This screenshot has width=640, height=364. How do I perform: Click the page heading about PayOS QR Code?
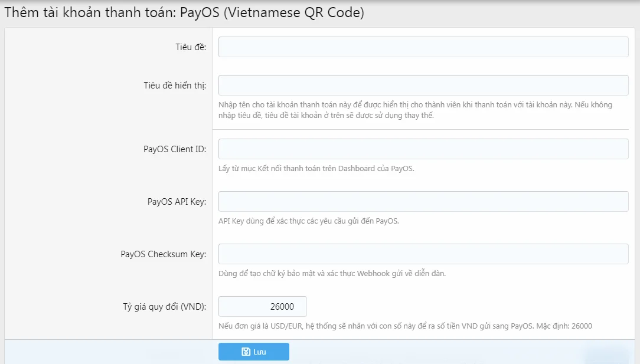[x=184, y=13]
